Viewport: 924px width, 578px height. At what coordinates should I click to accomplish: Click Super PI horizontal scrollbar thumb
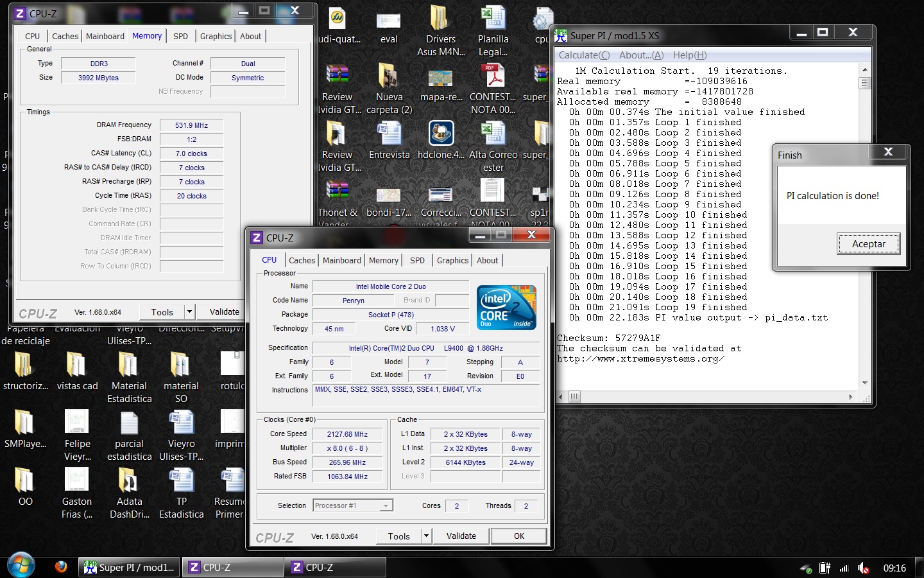pyautogui.click(x=574, y=397)
